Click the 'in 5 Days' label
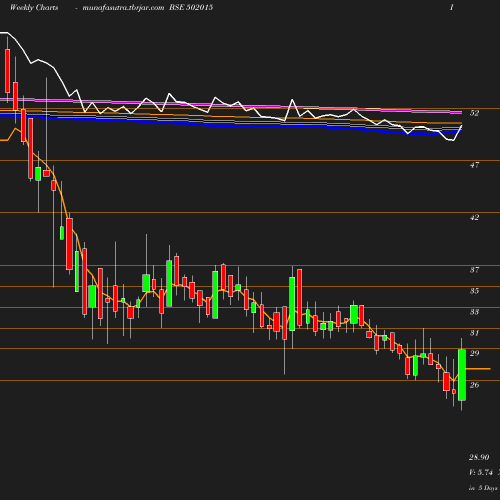The width and height of the screenshot is (500, 500). [x=483, y=488]
